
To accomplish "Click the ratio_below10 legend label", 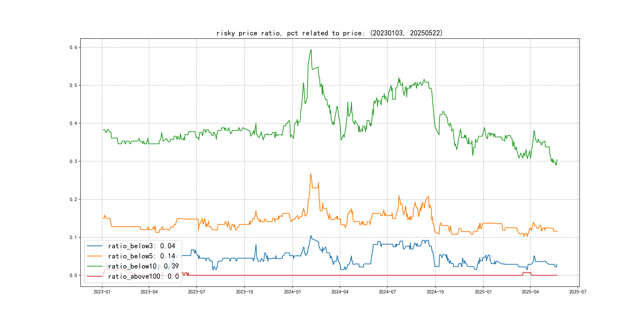I will pos(143,266).
